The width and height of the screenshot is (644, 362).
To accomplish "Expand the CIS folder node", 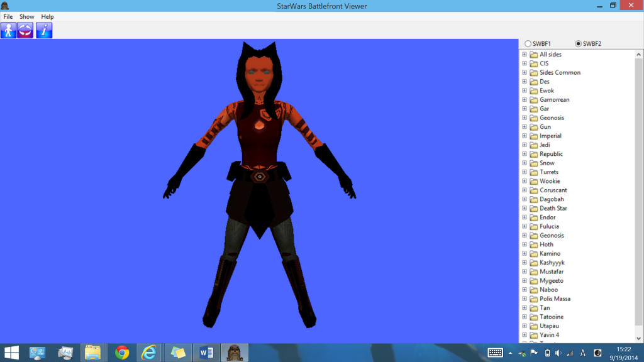I will click(x=525, y=63).
